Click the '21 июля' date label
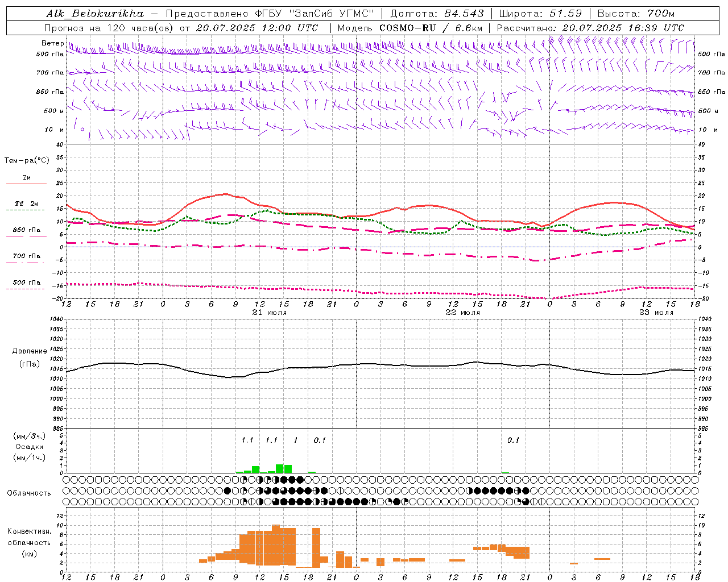This screenshot has width=728, height=582. (x=270, y=313)
